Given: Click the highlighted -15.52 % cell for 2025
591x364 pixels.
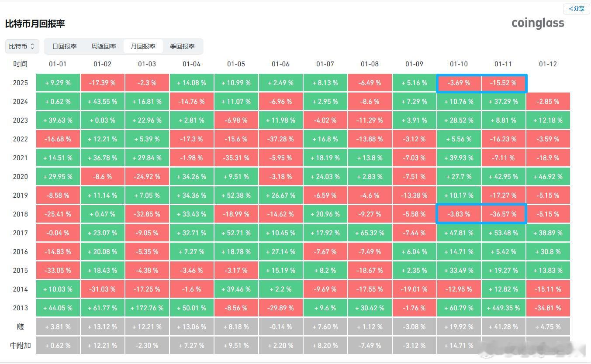Looking at the screenshot, I should coord(503,83).
